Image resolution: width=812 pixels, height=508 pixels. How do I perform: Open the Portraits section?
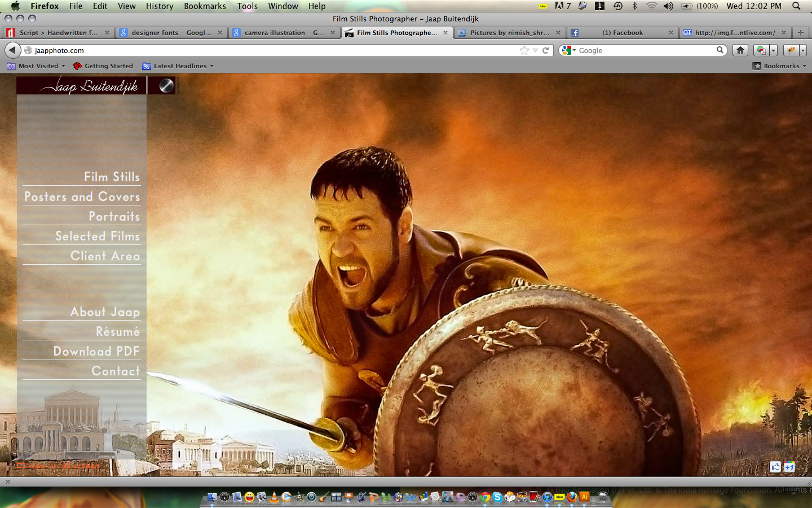(114, 216)
